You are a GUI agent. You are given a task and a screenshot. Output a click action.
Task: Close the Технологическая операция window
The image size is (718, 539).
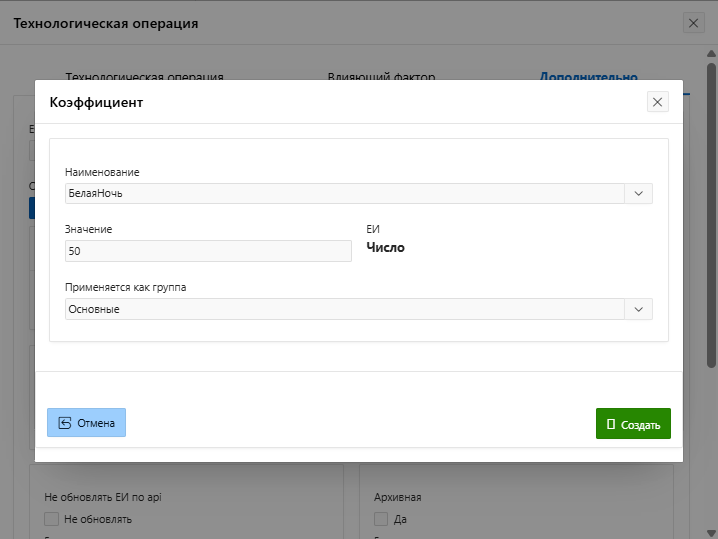(x=693, y=23)
